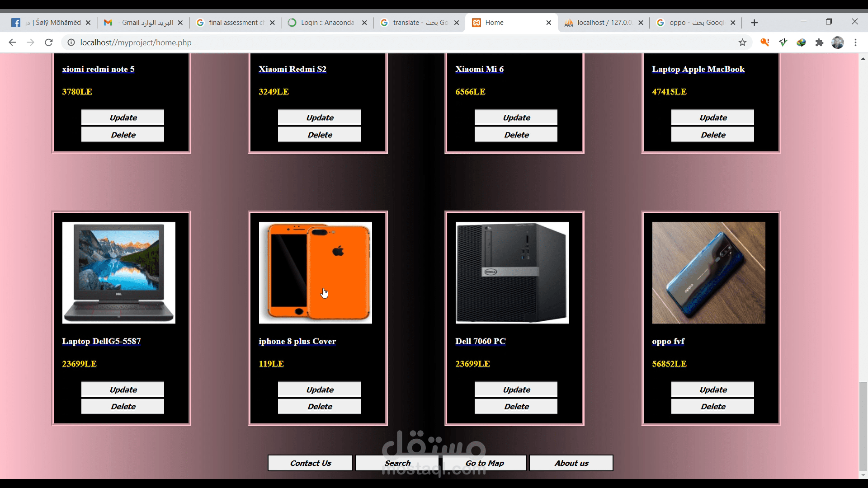Open a new tab with plus icon

[x=754, y=23]
